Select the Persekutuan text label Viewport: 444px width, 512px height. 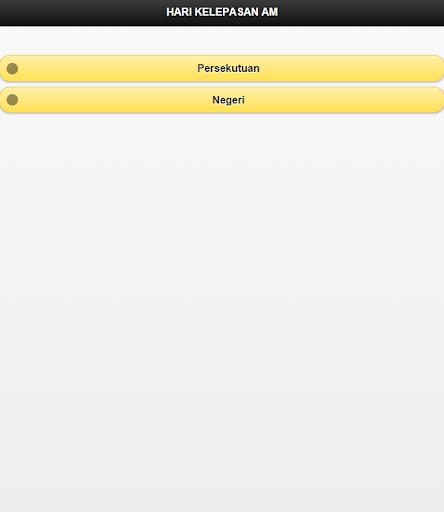pos(228,68)
